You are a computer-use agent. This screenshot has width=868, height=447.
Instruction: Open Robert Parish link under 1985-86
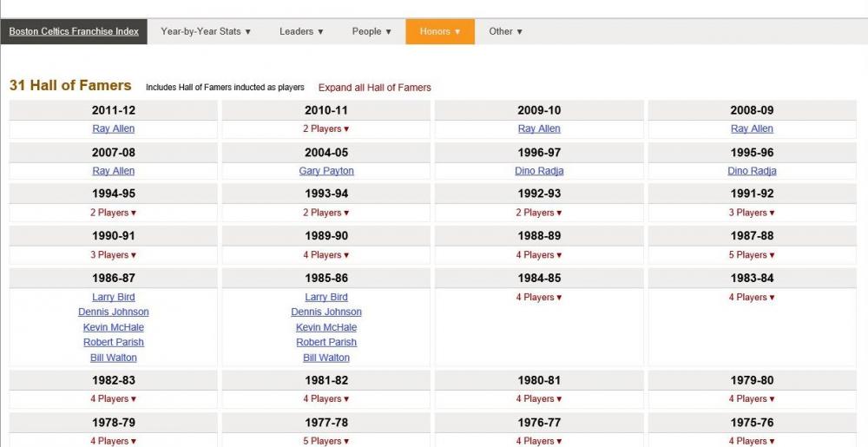[x=326, y=342]
